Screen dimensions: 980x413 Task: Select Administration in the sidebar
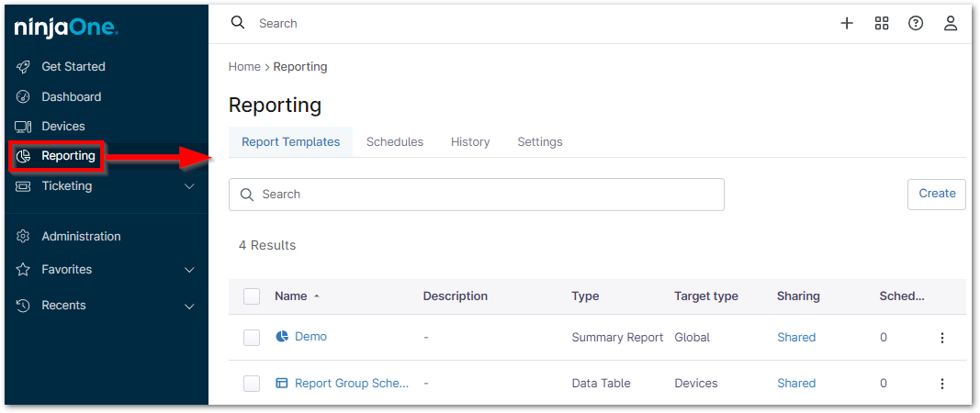pos(81,236)
